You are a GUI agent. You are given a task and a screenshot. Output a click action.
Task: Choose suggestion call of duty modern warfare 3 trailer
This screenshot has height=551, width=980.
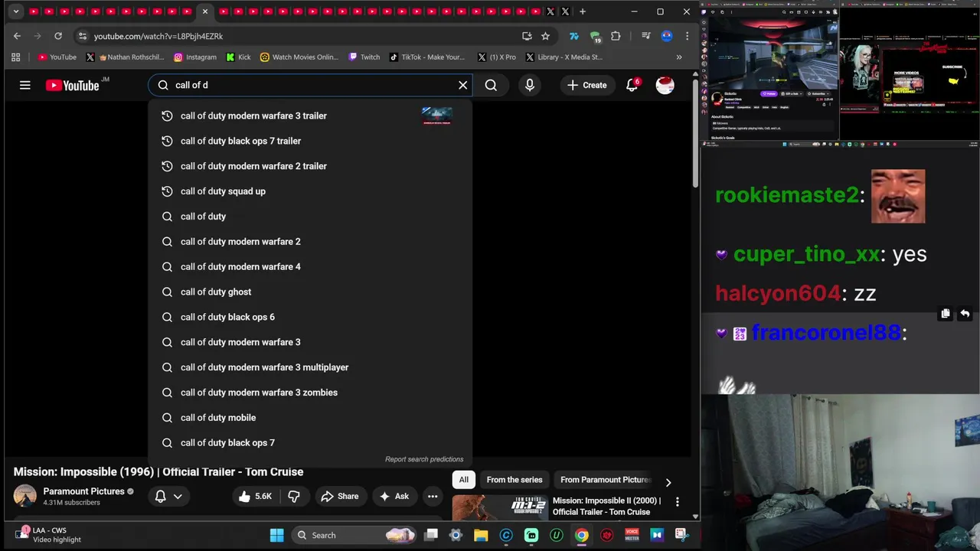click(x=310, y=116)
